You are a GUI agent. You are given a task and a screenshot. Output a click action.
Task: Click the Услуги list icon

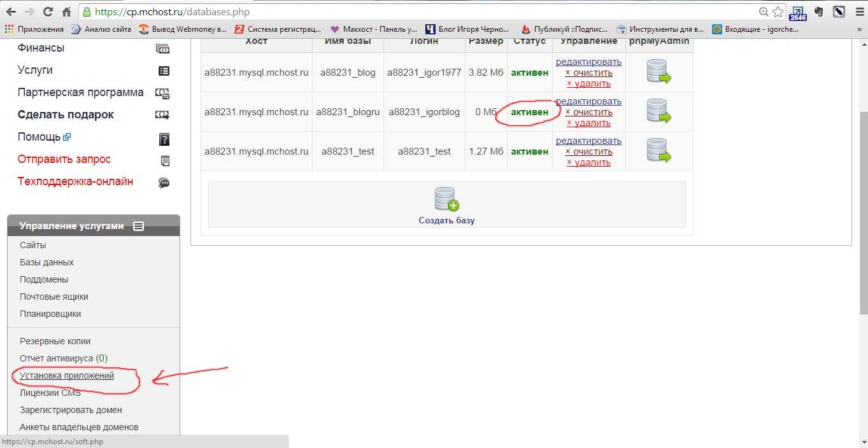pos(164,71)
